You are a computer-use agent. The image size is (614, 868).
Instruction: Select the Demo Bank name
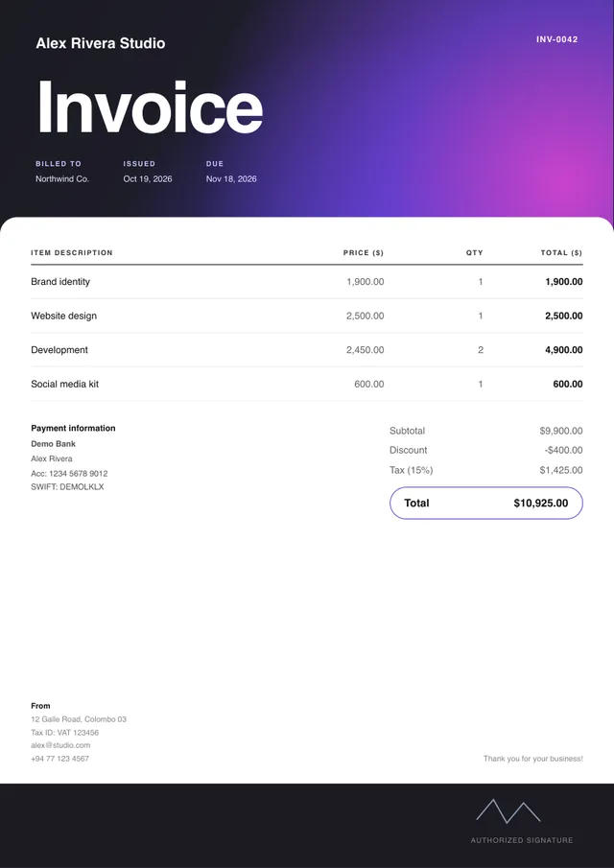53,444
